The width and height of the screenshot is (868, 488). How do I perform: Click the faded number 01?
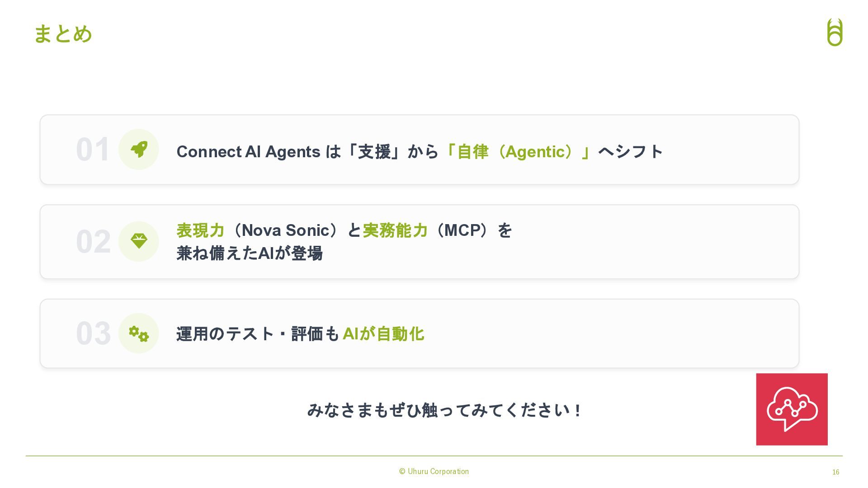point(93,150)
